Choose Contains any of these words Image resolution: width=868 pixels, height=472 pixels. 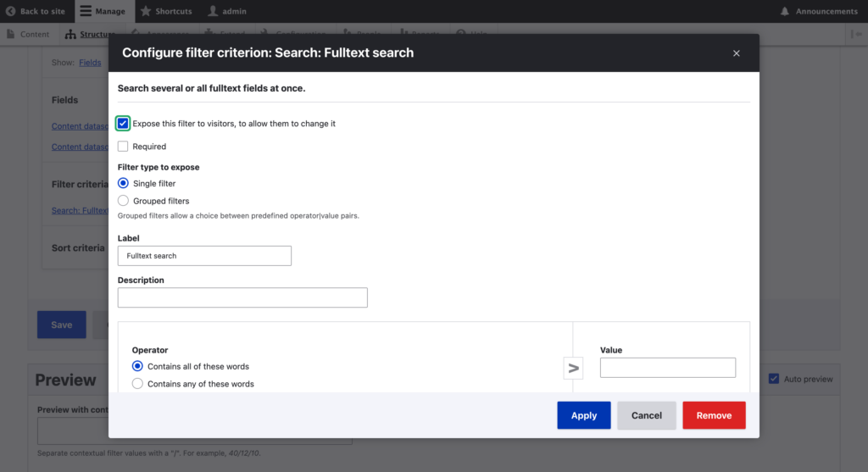[137, 384]
